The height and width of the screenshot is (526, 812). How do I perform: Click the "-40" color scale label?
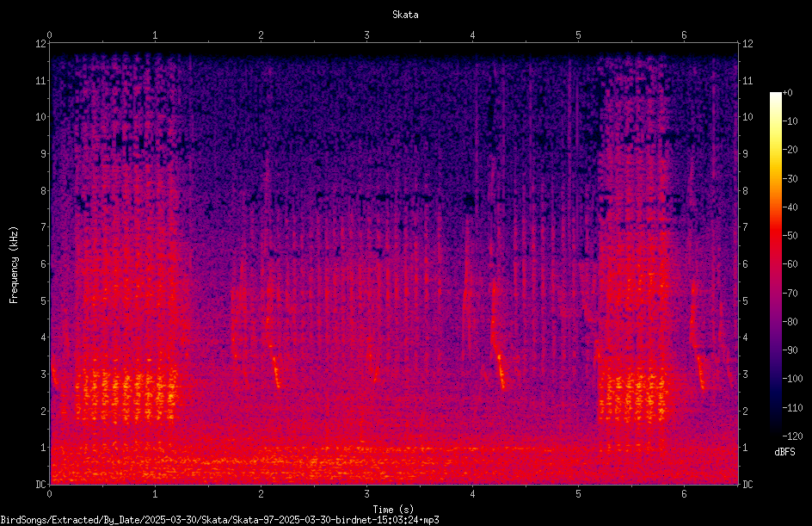tap(790, 207)
